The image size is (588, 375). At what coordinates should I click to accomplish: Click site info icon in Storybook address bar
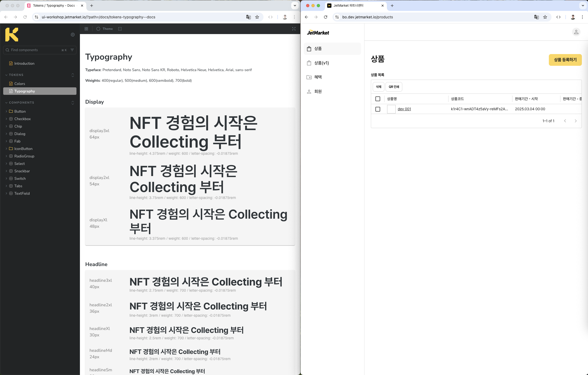[x=37, y=17]
